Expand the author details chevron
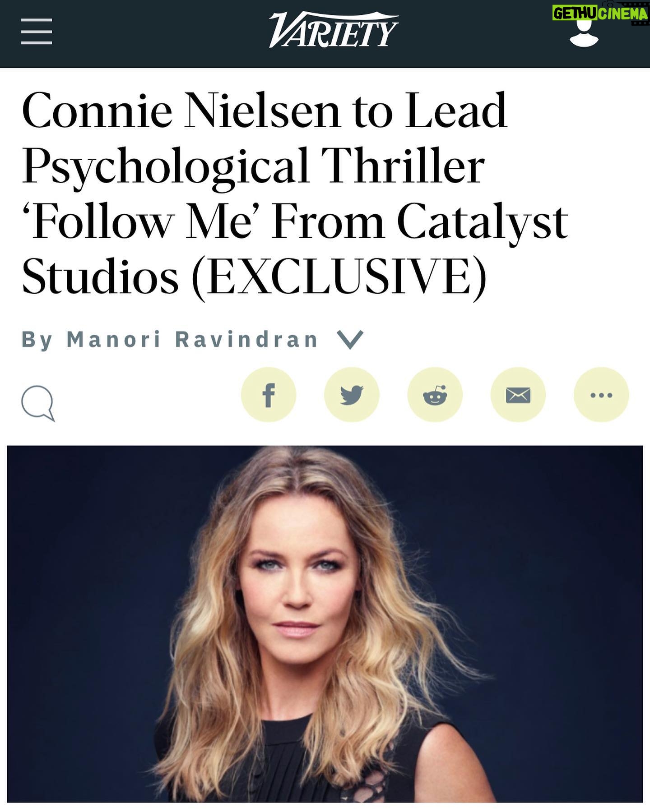 pyautogui.click(x=351, y=339)
